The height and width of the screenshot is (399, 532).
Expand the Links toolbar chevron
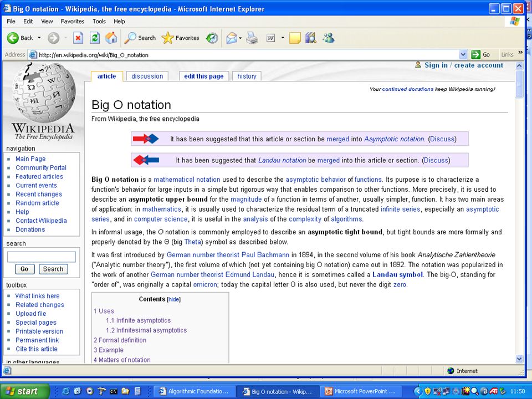pos(520,53)
